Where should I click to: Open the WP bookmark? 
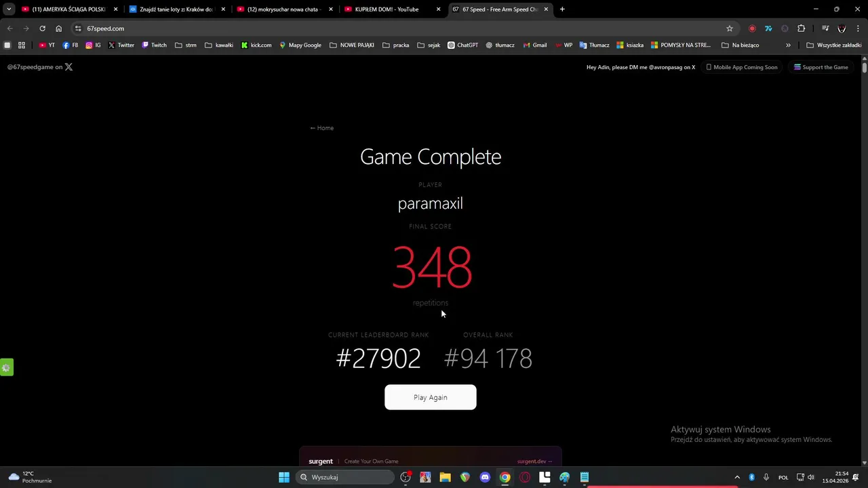coord(564,45)
